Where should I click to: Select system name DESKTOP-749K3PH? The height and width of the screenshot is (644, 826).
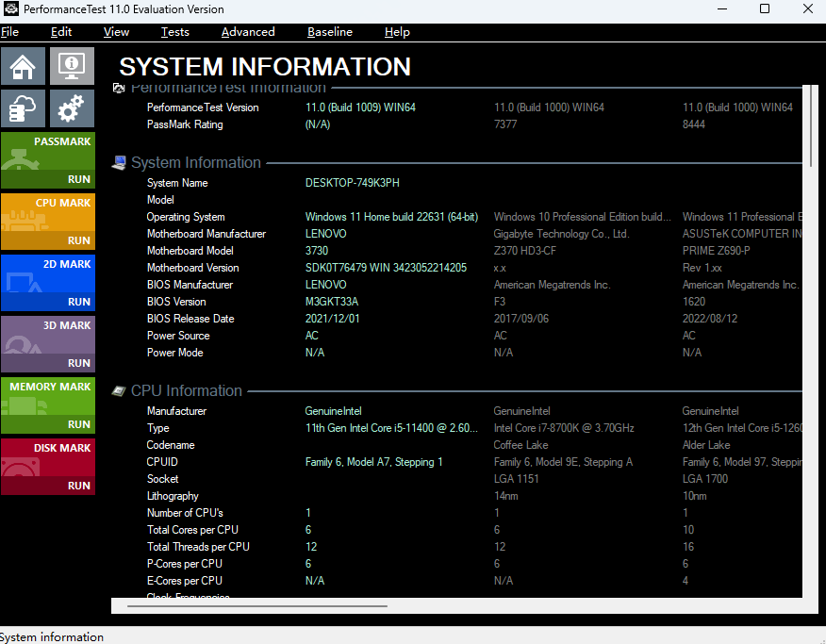(353, 183)
